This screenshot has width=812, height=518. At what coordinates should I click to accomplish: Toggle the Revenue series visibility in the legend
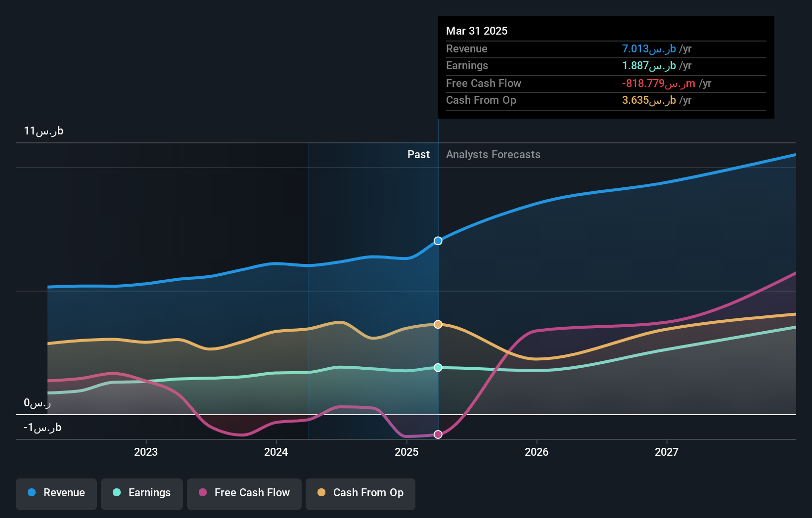coord(56,493)
